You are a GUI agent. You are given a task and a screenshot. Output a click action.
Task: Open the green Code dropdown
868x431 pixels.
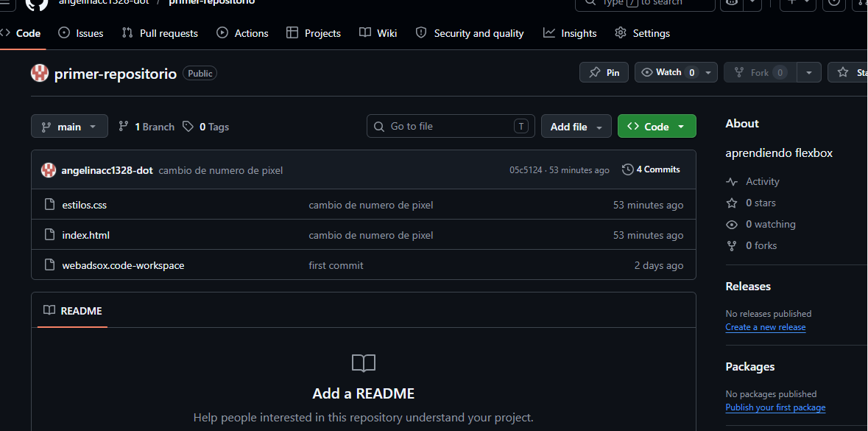(657, 127)
